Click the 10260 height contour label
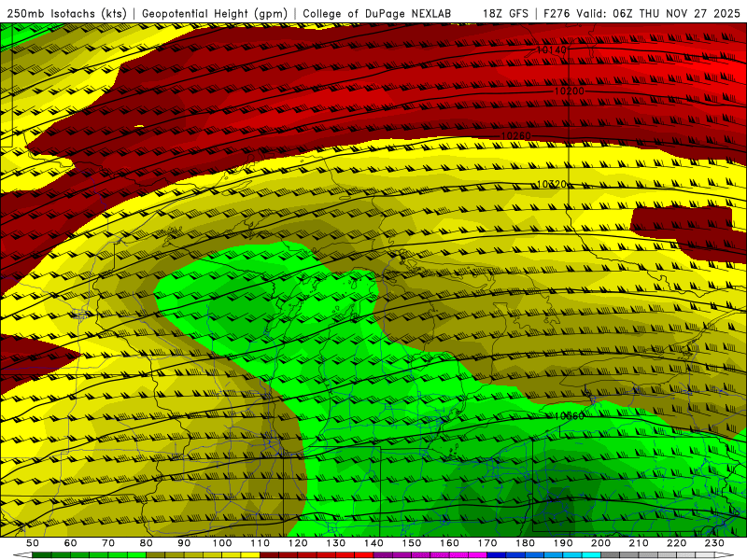The width and height of the screenshot is (747, 560). (516, 136)
